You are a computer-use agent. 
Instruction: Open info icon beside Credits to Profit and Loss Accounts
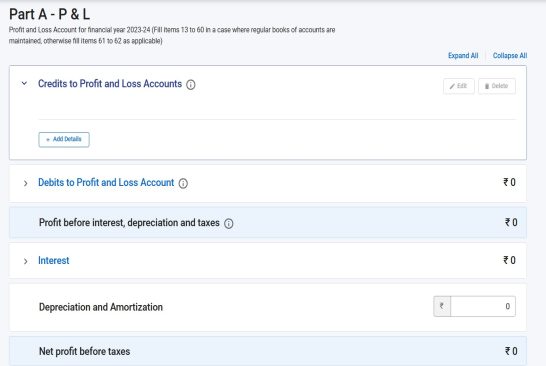coord(190,85)
